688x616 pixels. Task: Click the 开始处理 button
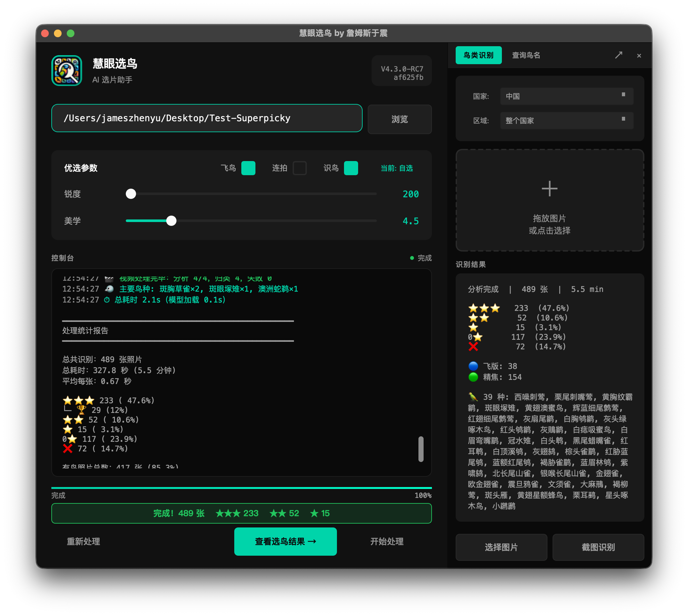(x=387, y=541)
